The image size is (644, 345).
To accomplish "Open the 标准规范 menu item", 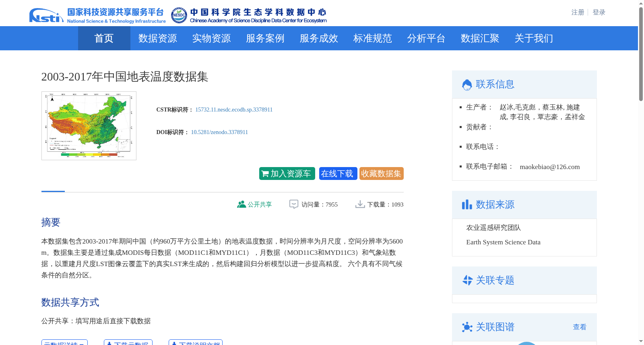I will tap(373, 38).
